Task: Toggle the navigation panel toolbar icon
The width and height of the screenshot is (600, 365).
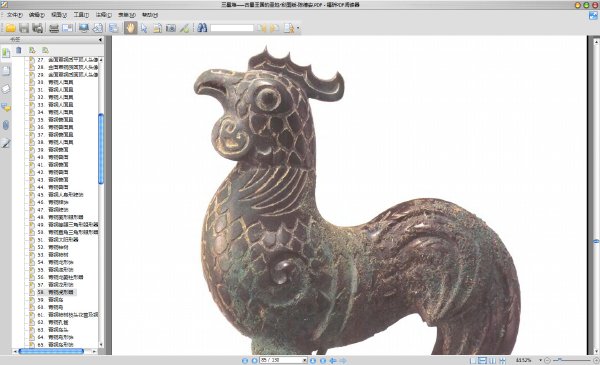Action: tap(113, 28)
